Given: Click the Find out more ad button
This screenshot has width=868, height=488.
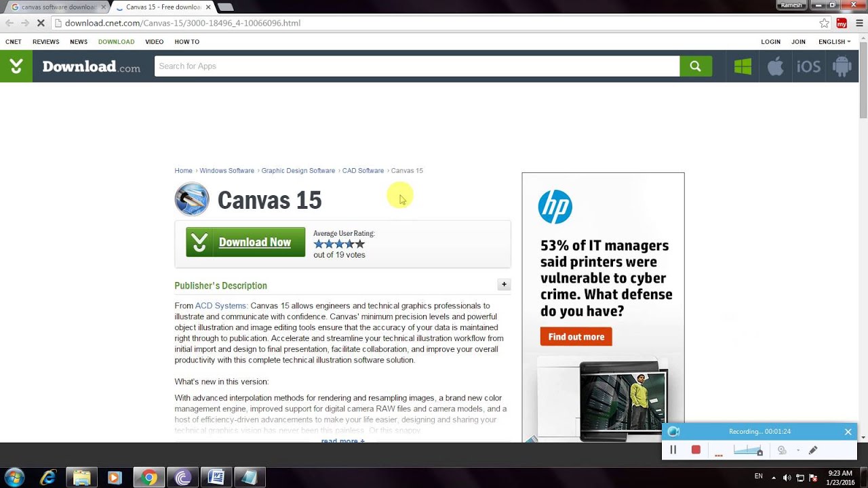Looking at the screenshot, I should click(x=576, y=336).
